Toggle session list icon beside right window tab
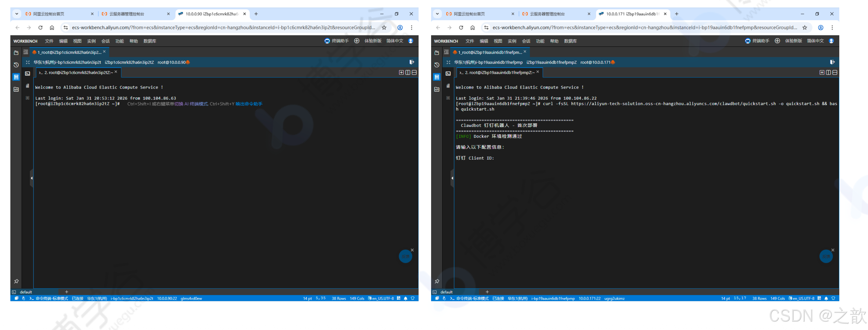This screenshot has height=330, width=868. click(x=446, y=52)
